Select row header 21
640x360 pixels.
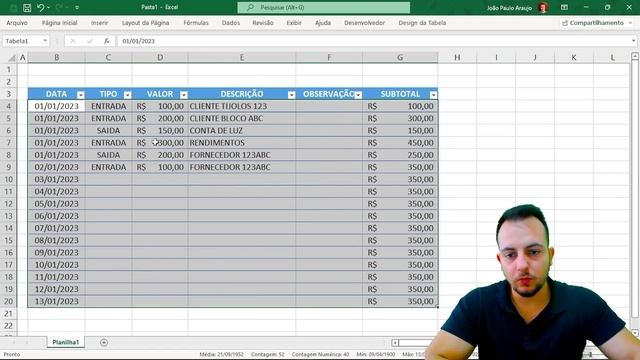click(8, 313)
